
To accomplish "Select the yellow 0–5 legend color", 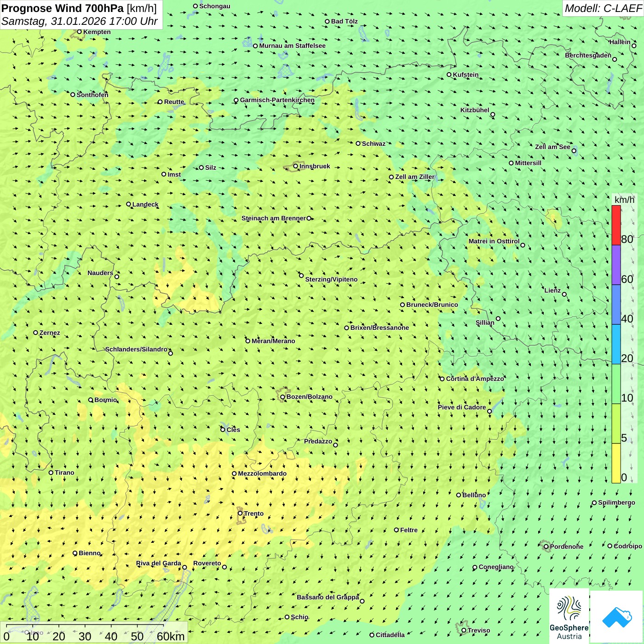I will [616, 463].
